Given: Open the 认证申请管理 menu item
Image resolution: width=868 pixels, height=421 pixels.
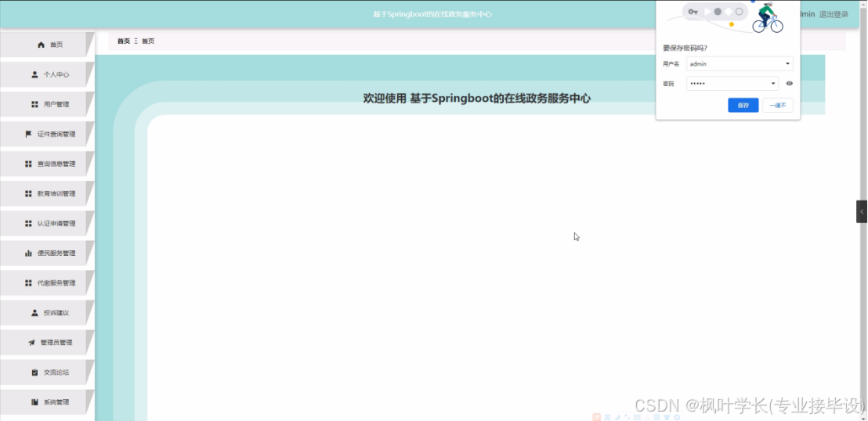Looking at the screenshot, I should (47, 224).
